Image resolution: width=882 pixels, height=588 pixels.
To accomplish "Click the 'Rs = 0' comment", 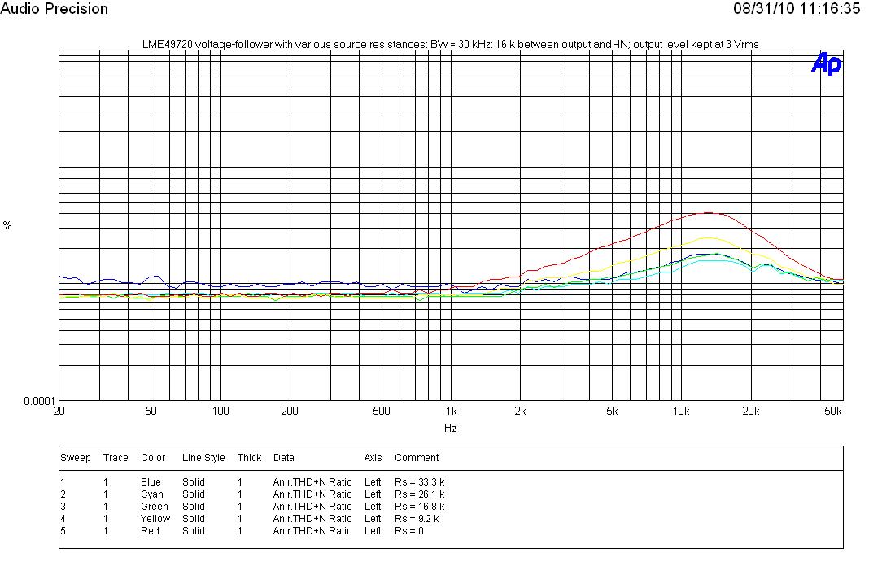I will click(409, 531).
